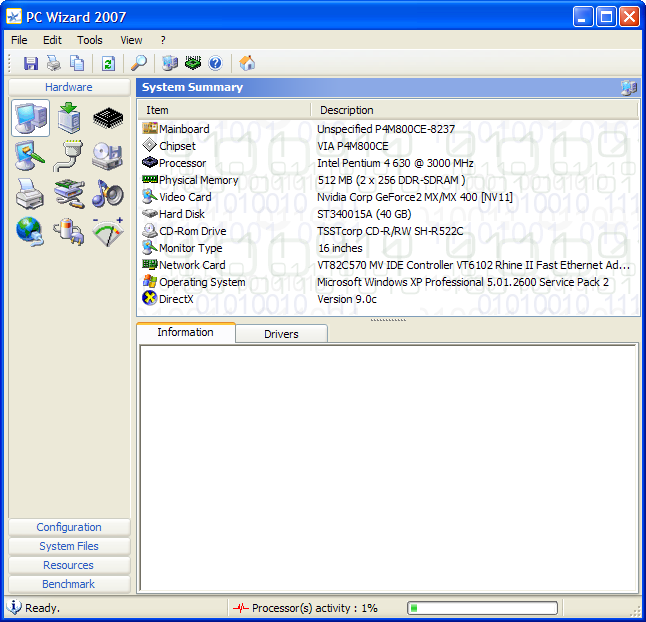Click 'Version 9.0c' description text
The height and width of the screenshot is (622, 646).
point(346,299)
